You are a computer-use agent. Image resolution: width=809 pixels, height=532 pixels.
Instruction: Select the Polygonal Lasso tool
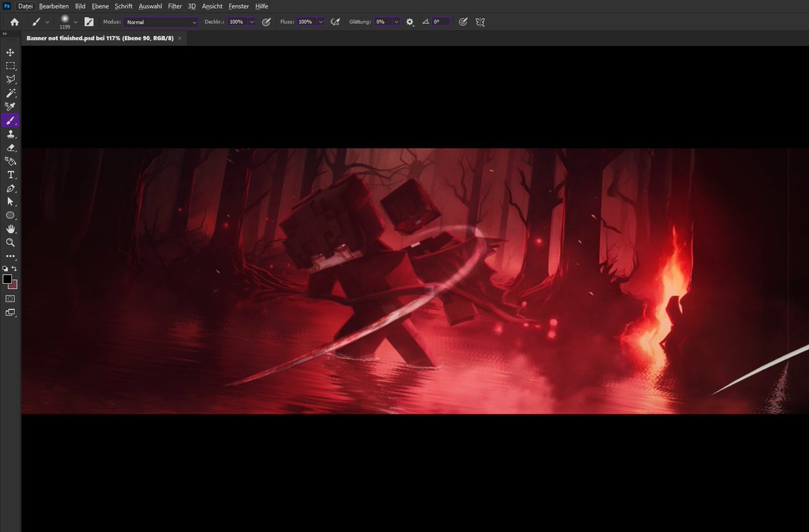10,80
